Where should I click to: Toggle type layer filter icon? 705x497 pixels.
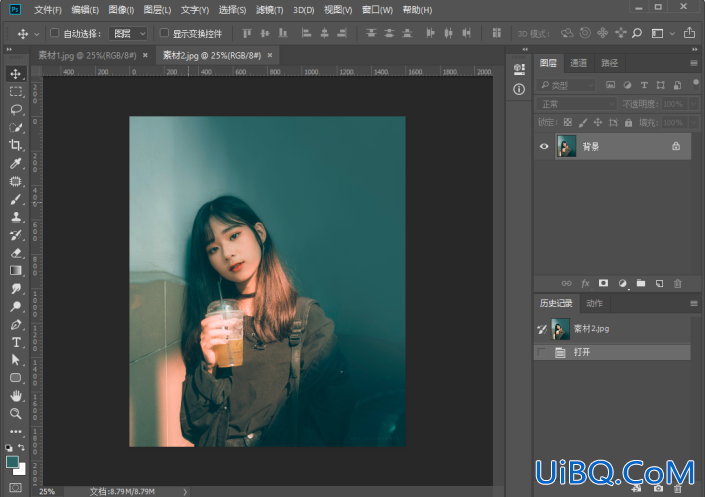click(x=644, y=85)
